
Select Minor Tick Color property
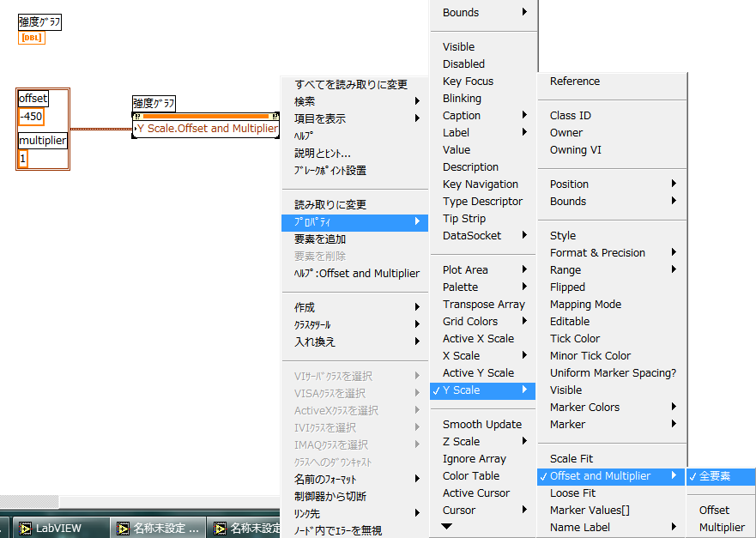[611, 356]
